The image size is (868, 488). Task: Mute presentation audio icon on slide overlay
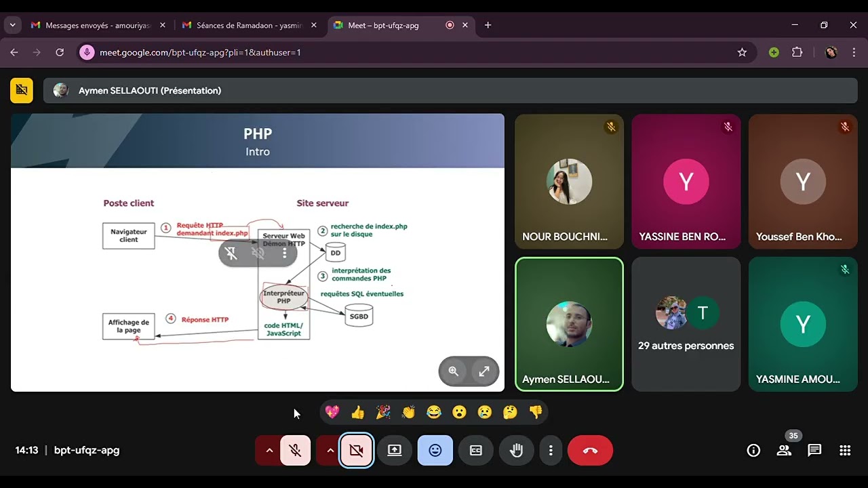point(258,253)
